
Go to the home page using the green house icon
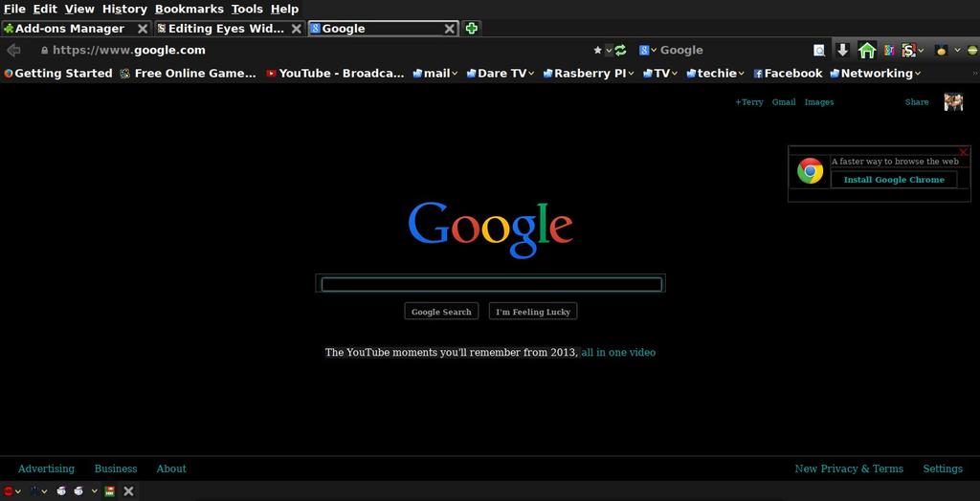click(x=866, y=50)
